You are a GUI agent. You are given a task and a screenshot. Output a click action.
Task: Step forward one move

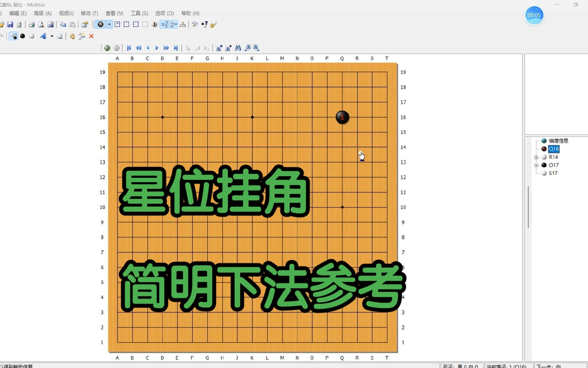[157, 48]
